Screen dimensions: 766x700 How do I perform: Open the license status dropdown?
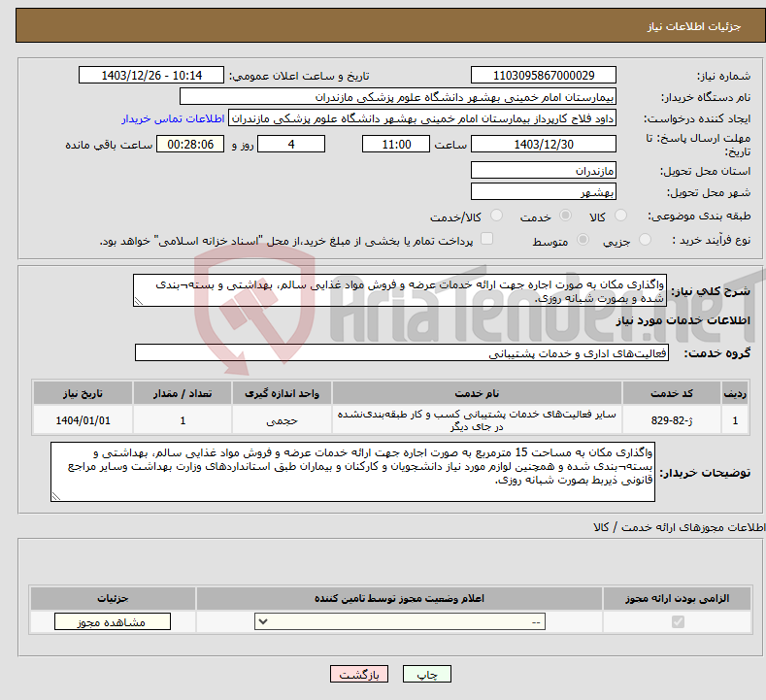400,621
